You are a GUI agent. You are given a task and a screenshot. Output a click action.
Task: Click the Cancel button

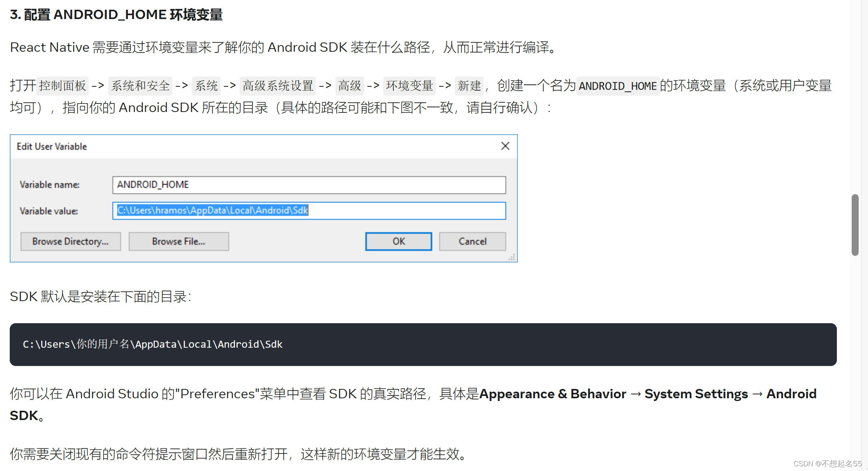pos(472,242)
